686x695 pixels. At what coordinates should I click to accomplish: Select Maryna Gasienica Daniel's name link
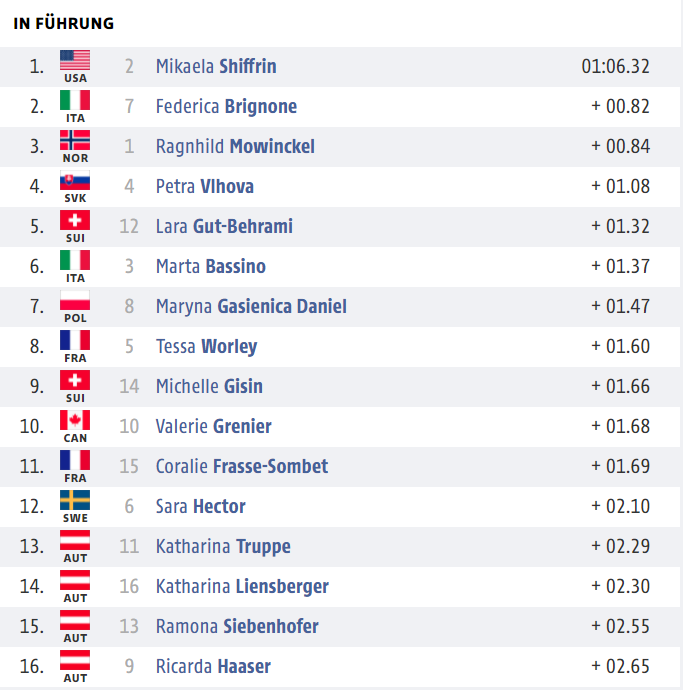(251, 306)
